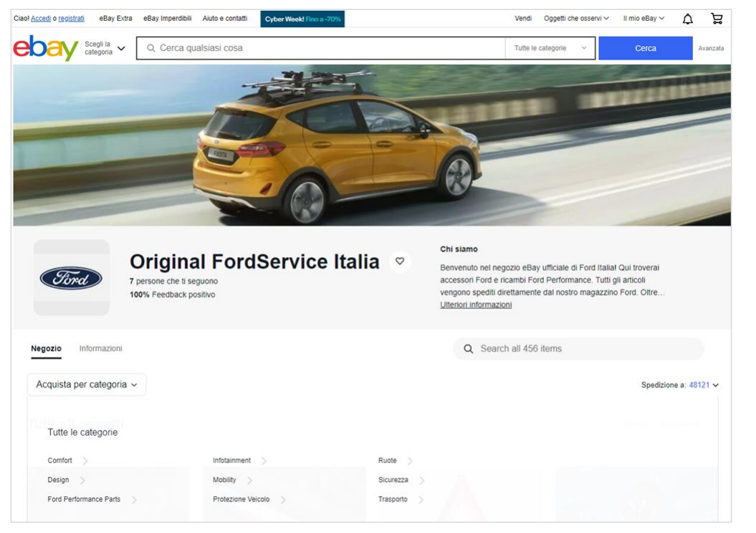756x533 pixels.
Task: Click the Accedi sign-in link
Action: [41, 19]
